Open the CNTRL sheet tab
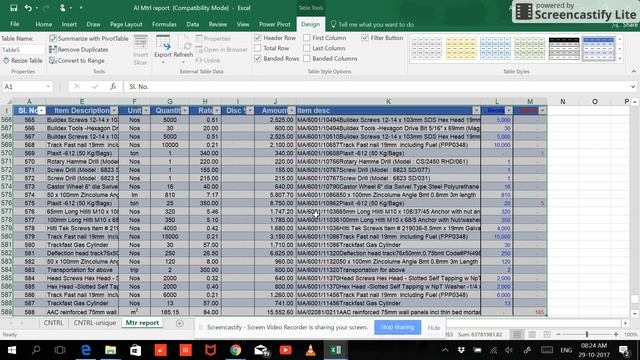Screen dimensions: 640x360 click(53, 323)
